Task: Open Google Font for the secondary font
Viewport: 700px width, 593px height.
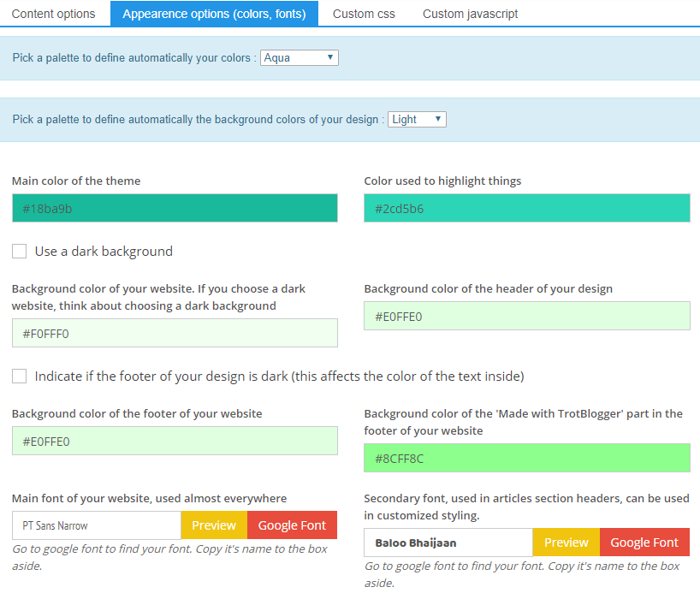Action: [x=644, y=542]
